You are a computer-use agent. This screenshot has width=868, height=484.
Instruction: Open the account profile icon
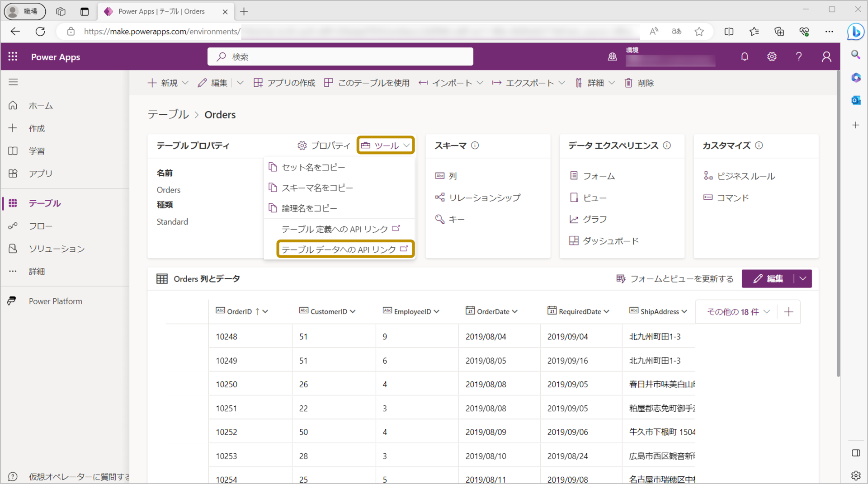click(826, 56)
